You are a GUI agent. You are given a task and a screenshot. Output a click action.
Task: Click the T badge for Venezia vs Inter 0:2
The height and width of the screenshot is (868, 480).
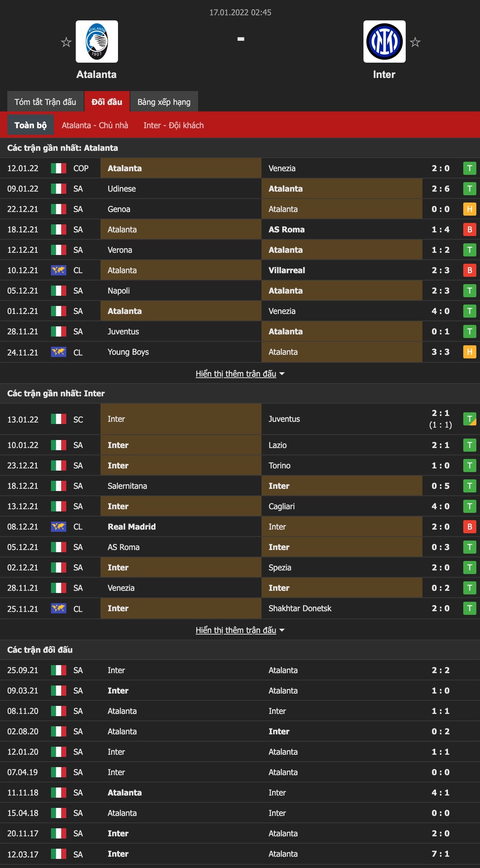click(x=470, y=588)
